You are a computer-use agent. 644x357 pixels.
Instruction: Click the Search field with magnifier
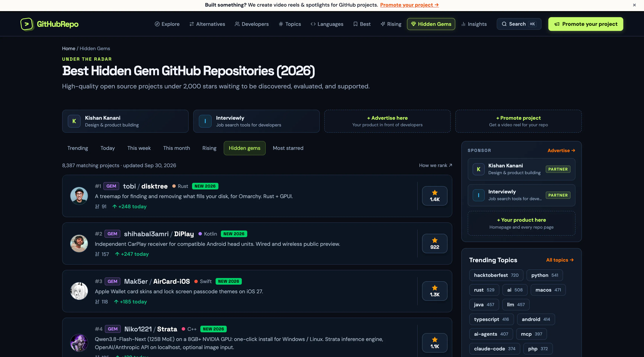(519, 24)
